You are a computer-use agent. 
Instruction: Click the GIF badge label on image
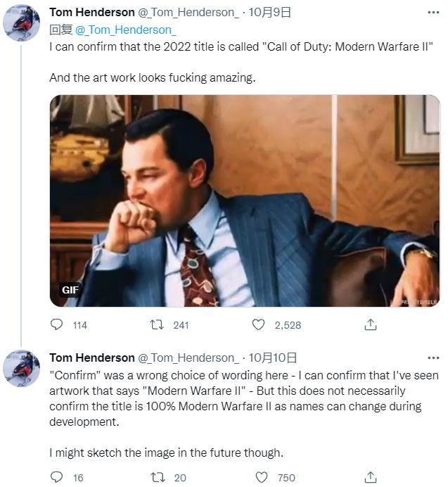click(70, 290)
